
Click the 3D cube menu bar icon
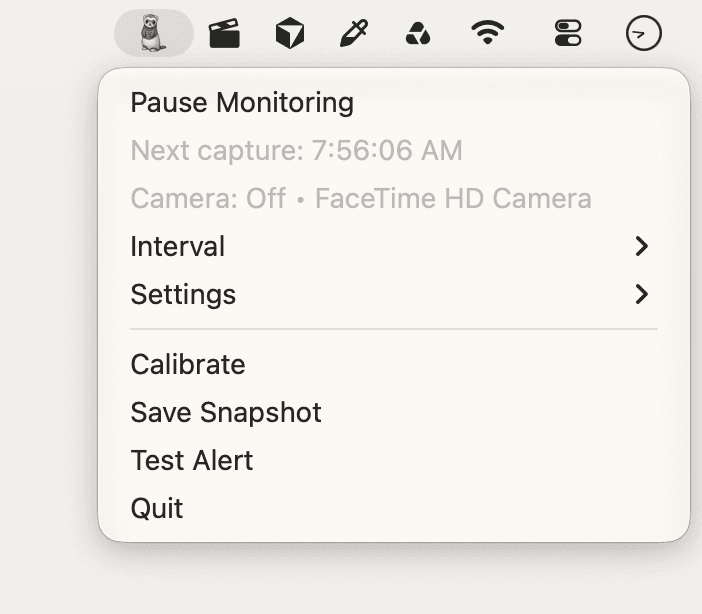(x=290, y=33)
